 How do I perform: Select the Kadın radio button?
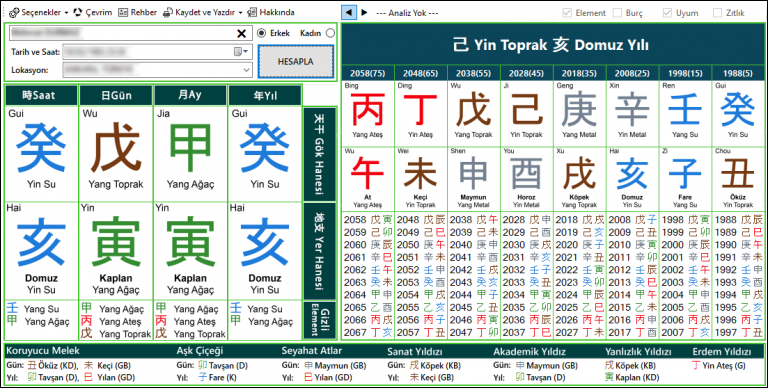pyautogui.click(x=330, y=33)
